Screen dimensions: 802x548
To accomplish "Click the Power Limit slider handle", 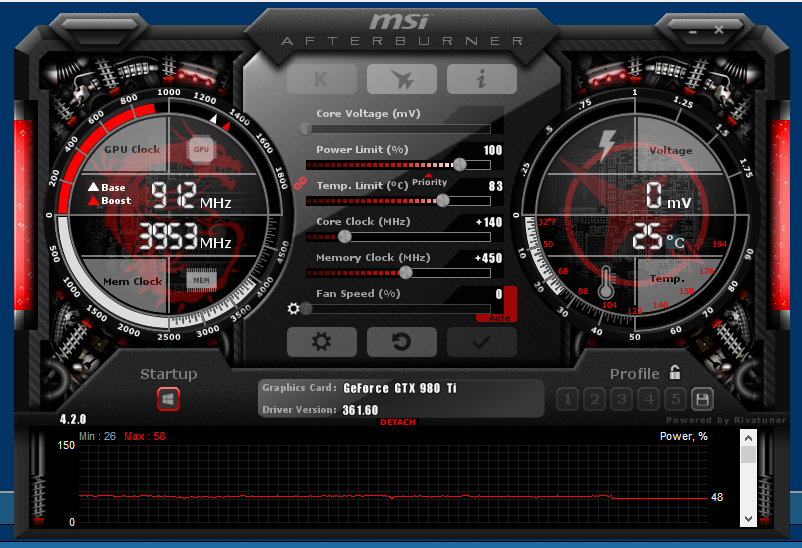I will pyautogui.click(x=460, y=164).
